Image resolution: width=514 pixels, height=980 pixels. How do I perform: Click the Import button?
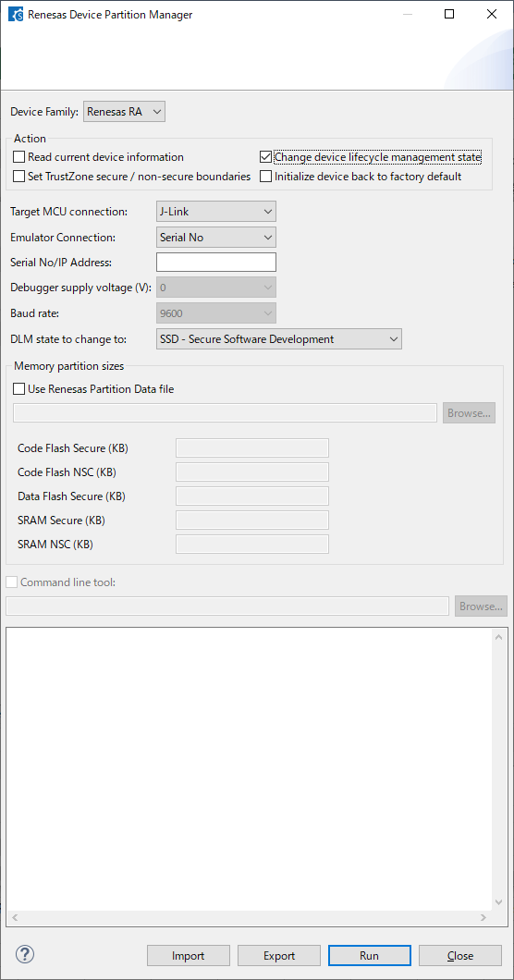click(x=189, y=956)
